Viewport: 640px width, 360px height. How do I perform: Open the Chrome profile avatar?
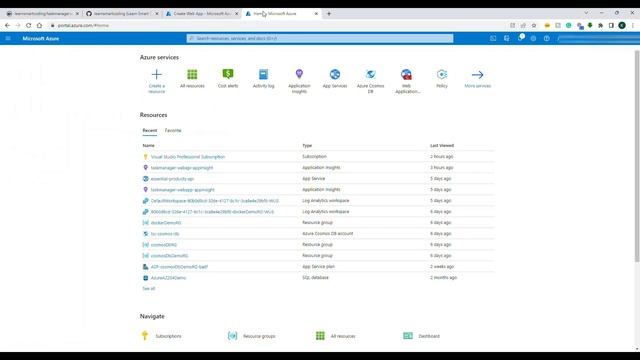pyautogui.click(x=622, y=25)
